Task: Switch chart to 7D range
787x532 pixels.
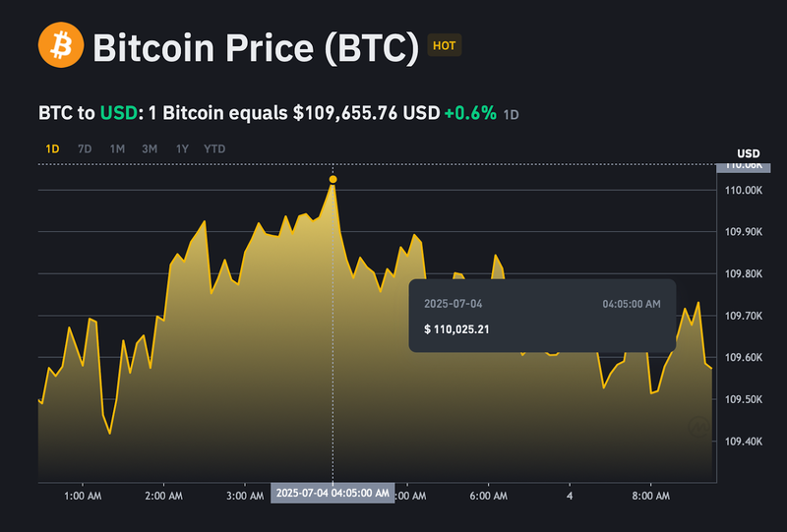Action: tap(85, 148)
